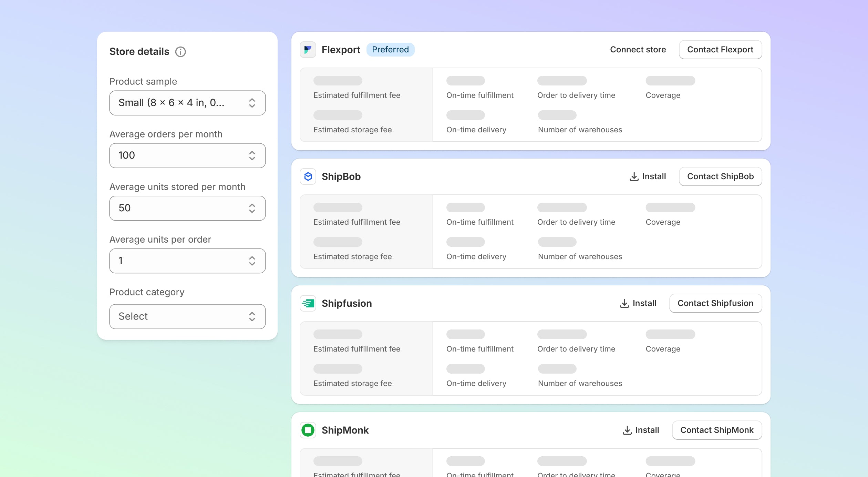Click the Store details heading
Viewport: 868px width, 477px height.
pos(139,52)
